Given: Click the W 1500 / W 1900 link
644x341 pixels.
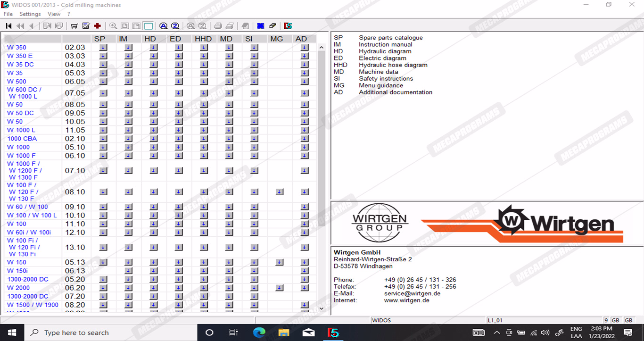Looking at the screenshot, I should [x=33, y=305].
